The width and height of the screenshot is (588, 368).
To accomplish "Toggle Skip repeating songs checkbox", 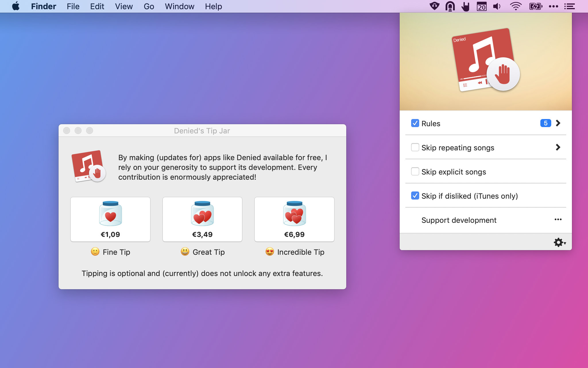I will 415,147.
